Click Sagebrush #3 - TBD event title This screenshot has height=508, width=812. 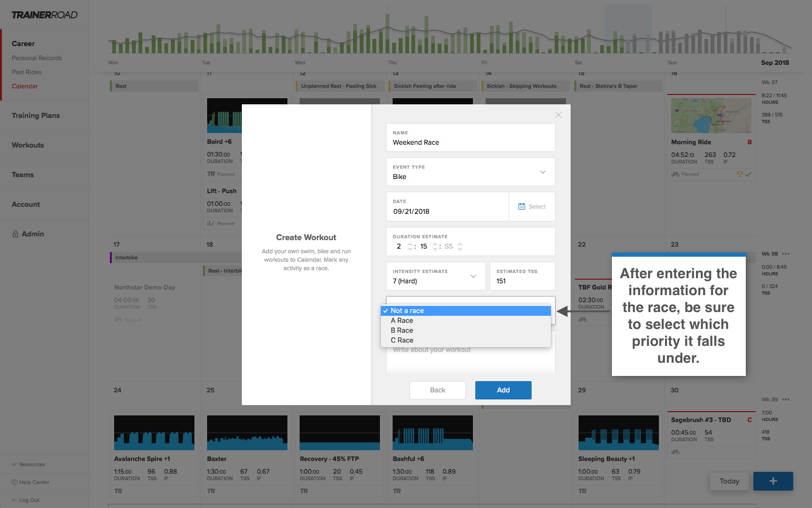(701, 420)
